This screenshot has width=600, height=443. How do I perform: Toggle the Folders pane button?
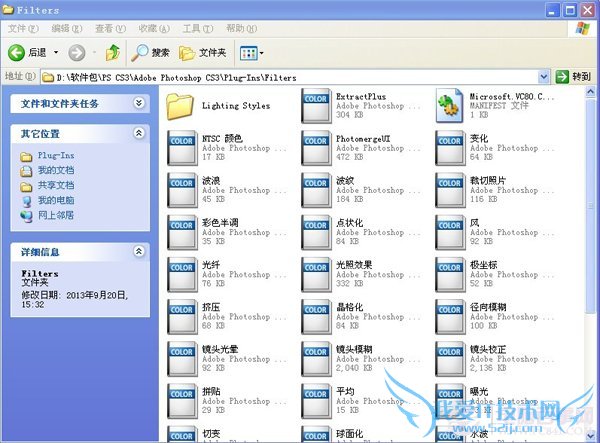(202, 53)
